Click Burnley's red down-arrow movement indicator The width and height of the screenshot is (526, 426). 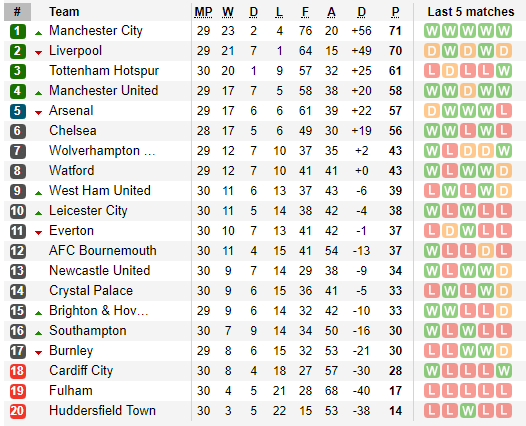39,353
